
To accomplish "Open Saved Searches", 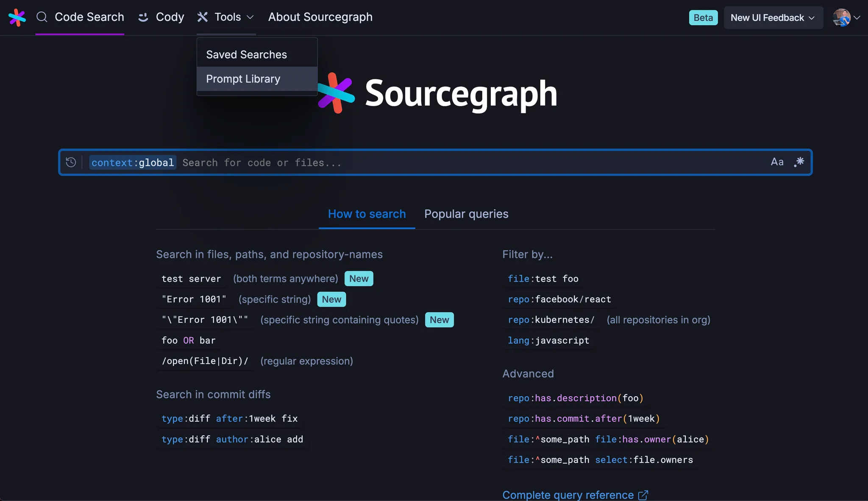I will click(x=246, y=54).
